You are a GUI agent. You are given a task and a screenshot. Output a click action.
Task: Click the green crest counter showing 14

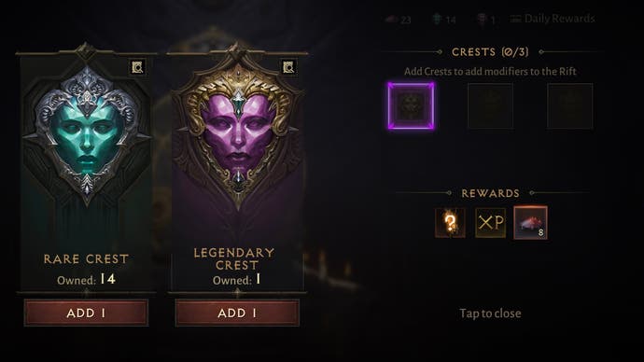click(444, 20)
